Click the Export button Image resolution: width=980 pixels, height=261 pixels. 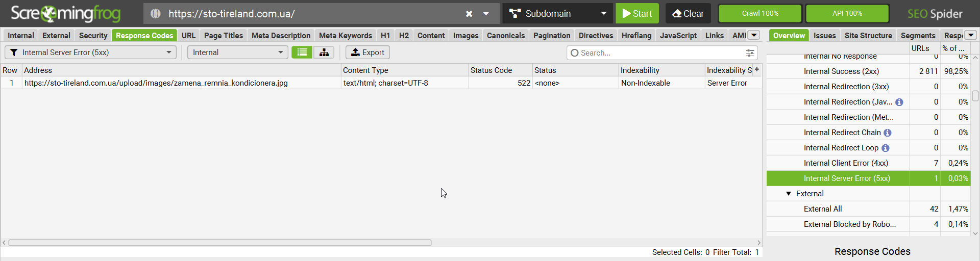(x=367, y=53)
